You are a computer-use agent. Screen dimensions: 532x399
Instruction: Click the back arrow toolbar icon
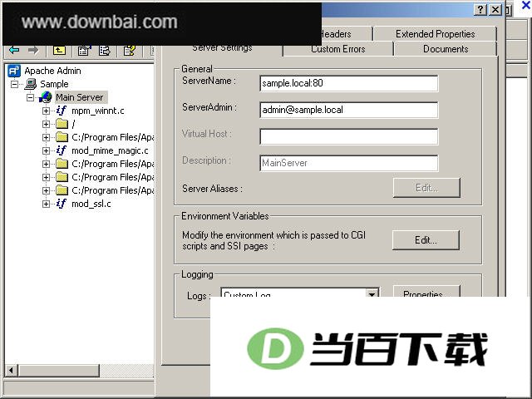[14, 51]
